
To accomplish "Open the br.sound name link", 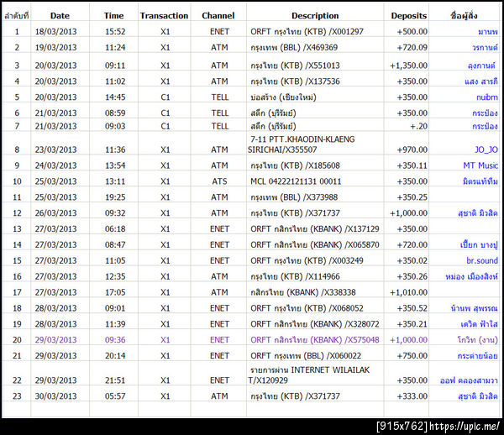I will click(x=482, y=260).
